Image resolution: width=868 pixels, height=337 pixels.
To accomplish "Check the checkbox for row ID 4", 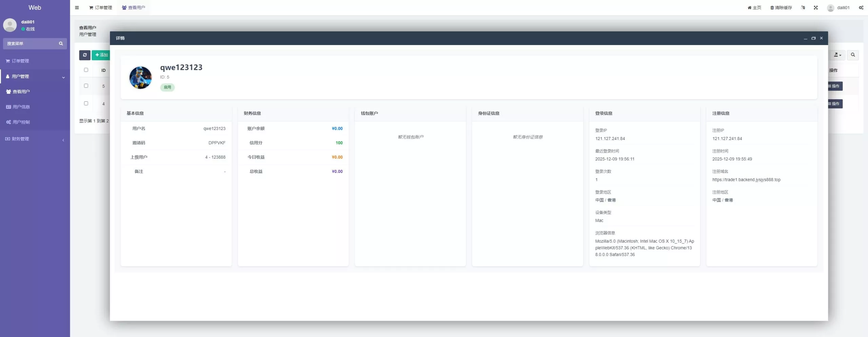I will (86, 103).
